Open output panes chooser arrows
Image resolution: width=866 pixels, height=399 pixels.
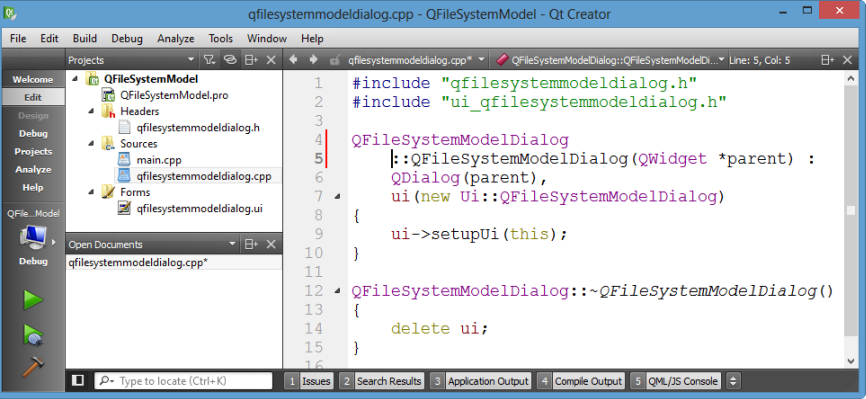pyautogui.click(x=733, y=381)
